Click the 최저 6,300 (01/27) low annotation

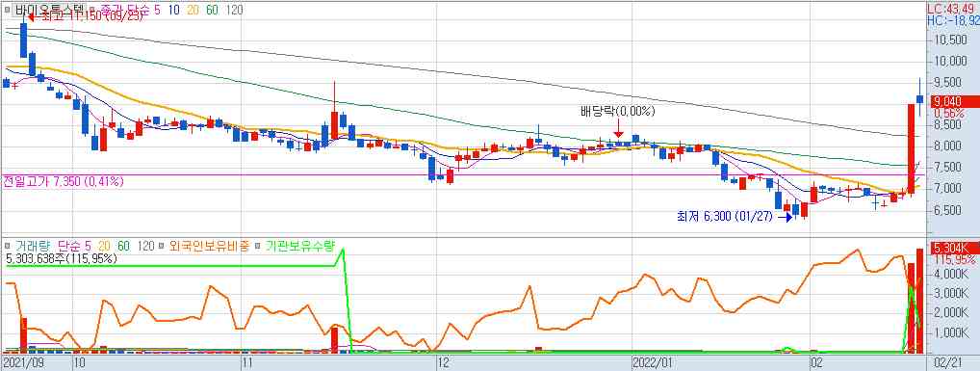[x=725, y=217]
